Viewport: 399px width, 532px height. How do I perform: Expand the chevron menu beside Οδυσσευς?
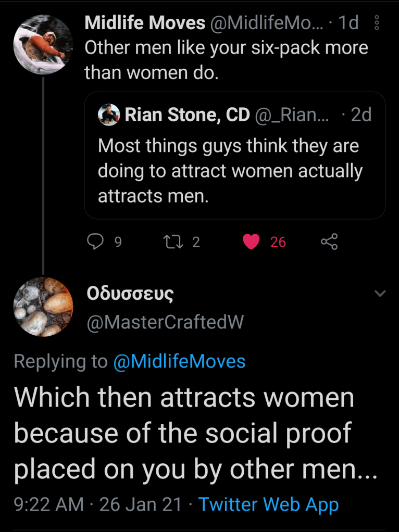click(x=380, y=294)
